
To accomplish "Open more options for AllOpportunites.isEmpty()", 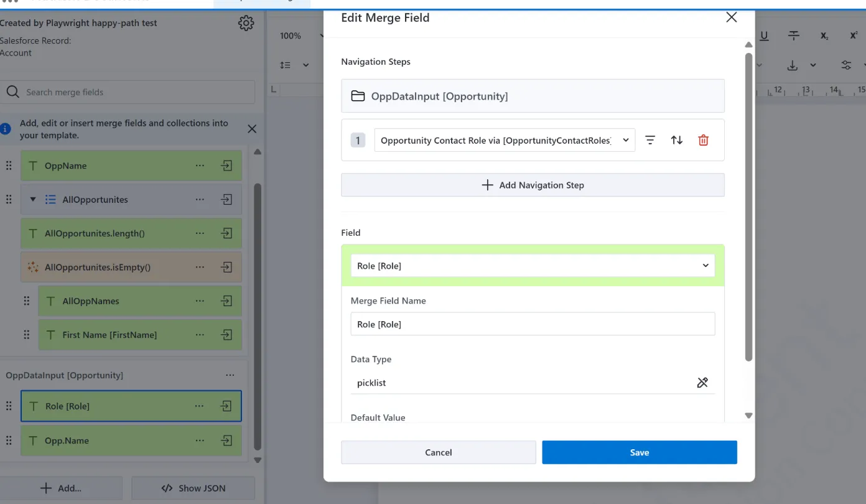I will coord(200,267).
